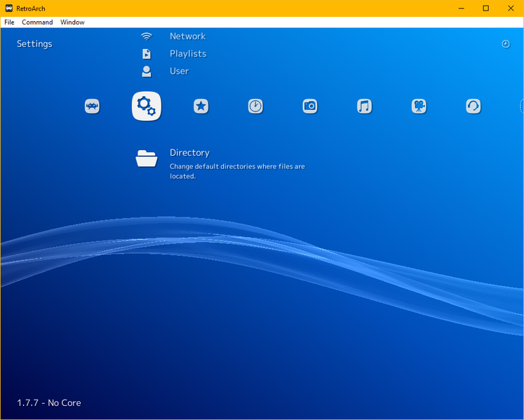Click the folder icon beside Directory
Screen dimensions: 524x420
[147, 159]
